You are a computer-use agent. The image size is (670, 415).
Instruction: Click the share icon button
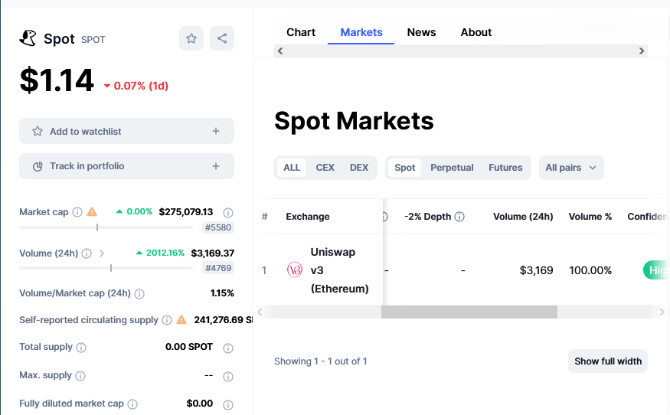(222, 38)
